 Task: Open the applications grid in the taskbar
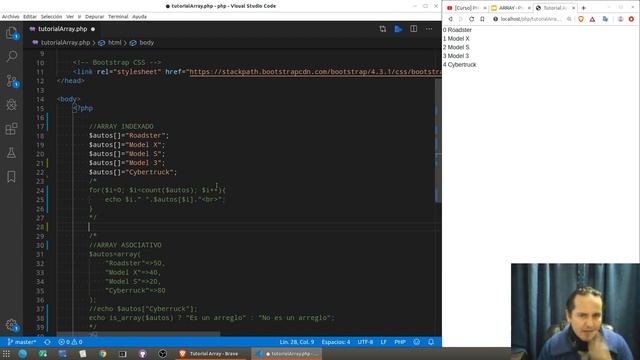pos(6,354)
